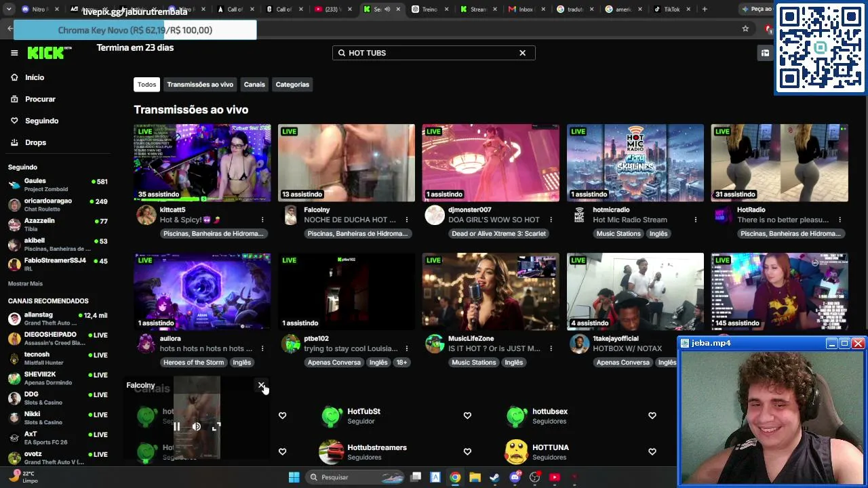Close the Falcolny mini player
868x488 pixels.
261,386
